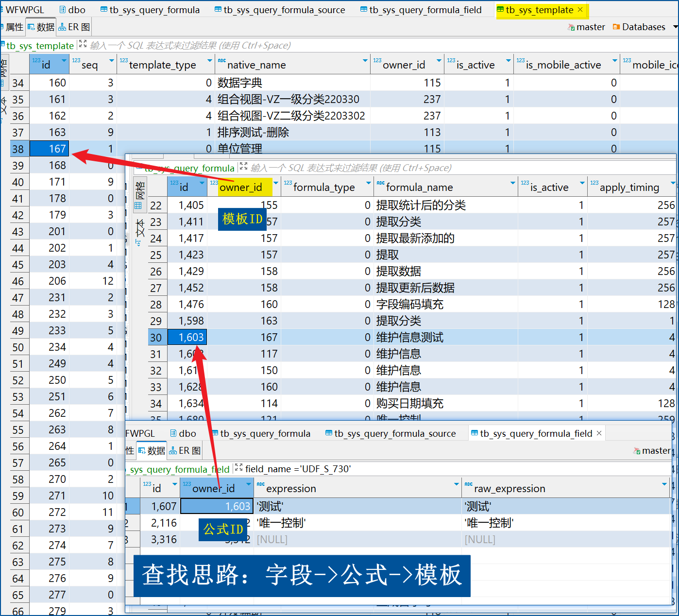
Task: Click dbo schema icon in main tab bar
Action: click(x=63, y=10)
